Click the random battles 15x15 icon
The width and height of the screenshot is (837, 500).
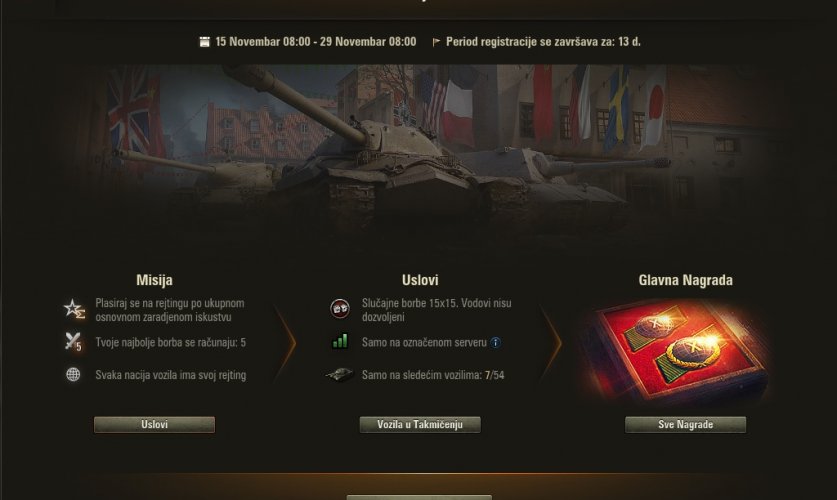point(339,308)
